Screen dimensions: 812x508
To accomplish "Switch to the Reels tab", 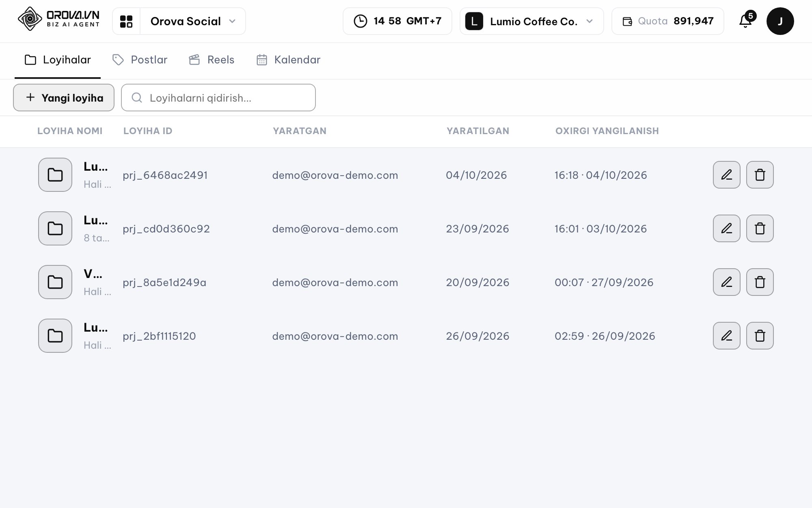I will pyautogui.click(x=212, y=60).
